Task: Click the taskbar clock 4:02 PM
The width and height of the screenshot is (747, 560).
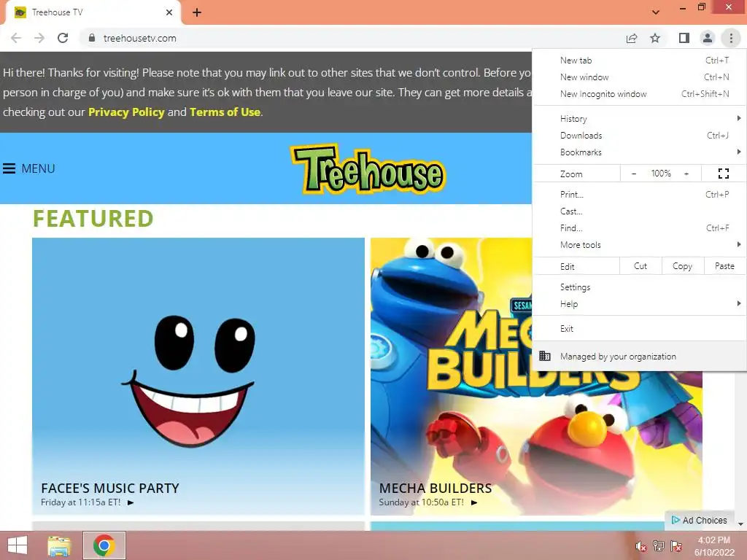Action: click(713, 540)
